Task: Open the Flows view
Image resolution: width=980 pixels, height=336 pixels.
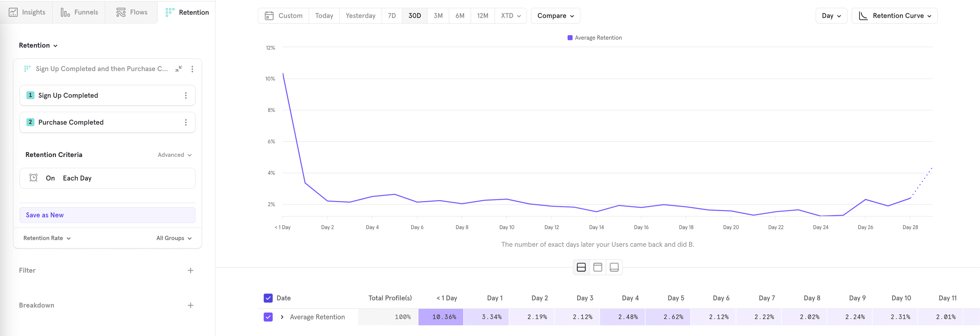Action: coord(131,12)
